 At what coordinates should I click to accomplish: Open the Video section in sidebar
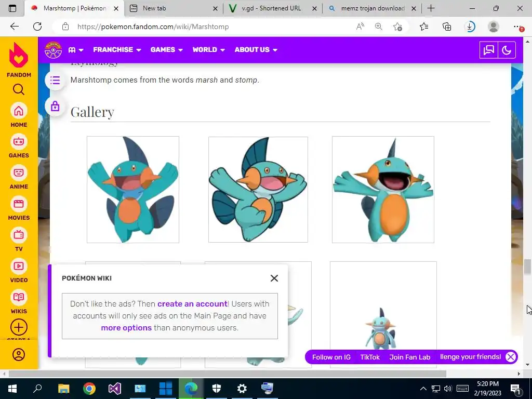[x=19, y=271]
